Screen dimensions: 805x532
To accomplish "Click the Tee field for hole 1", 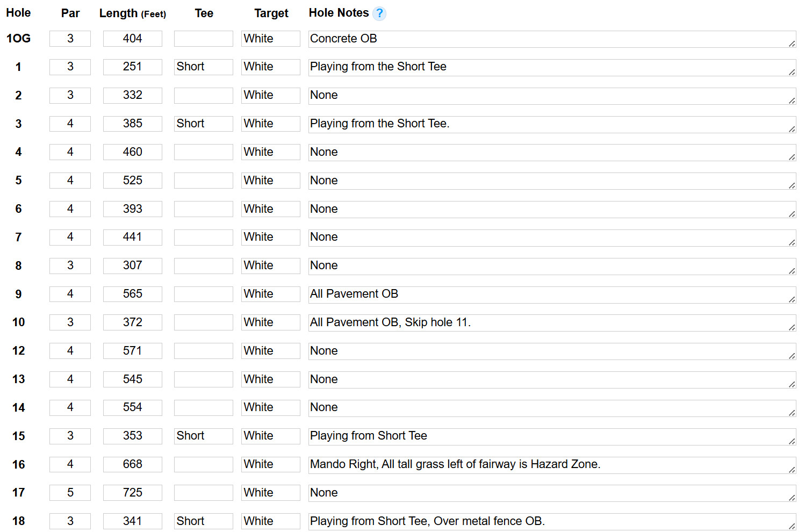I will [203, 67].
